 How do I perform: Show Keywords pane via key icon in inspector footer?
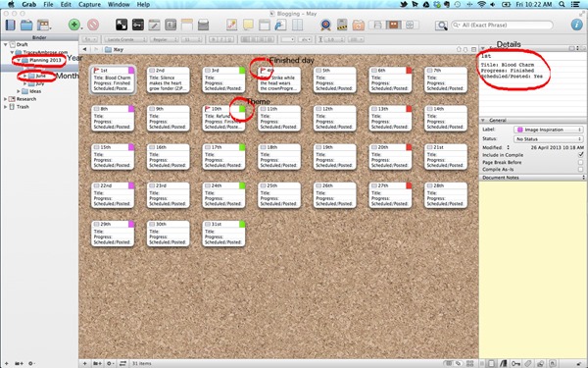(515, 363)
